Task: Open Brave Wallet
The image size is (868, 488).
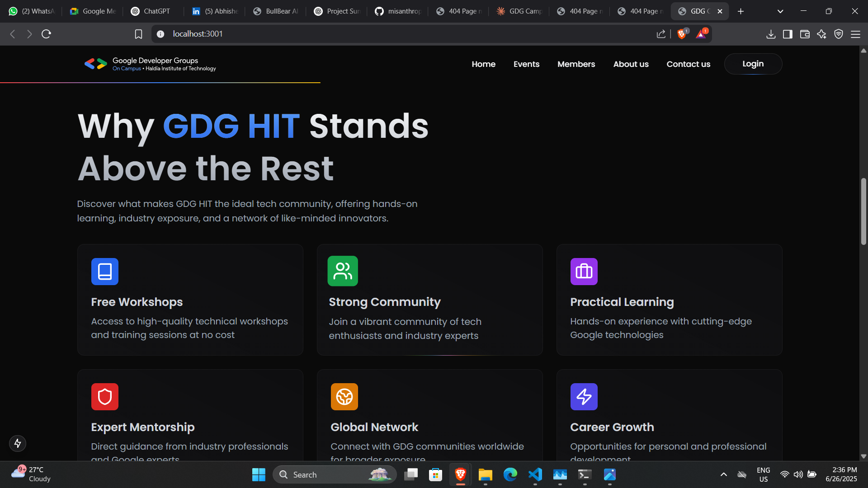Action: tap(805, 34)
